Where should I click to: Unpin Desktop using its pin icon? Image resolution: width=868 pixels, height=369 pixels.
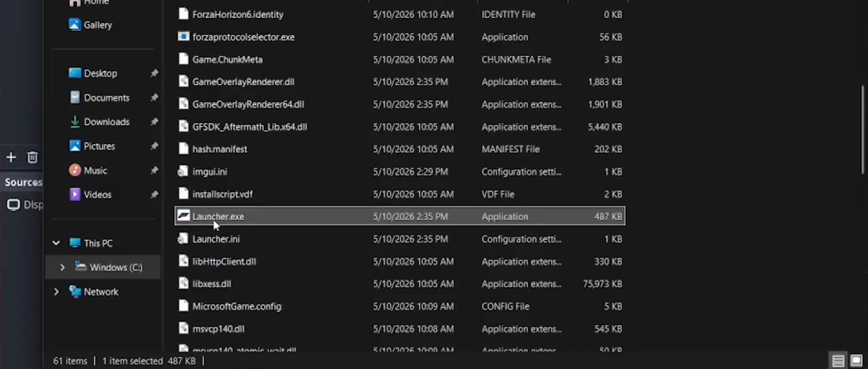[154, 73]
